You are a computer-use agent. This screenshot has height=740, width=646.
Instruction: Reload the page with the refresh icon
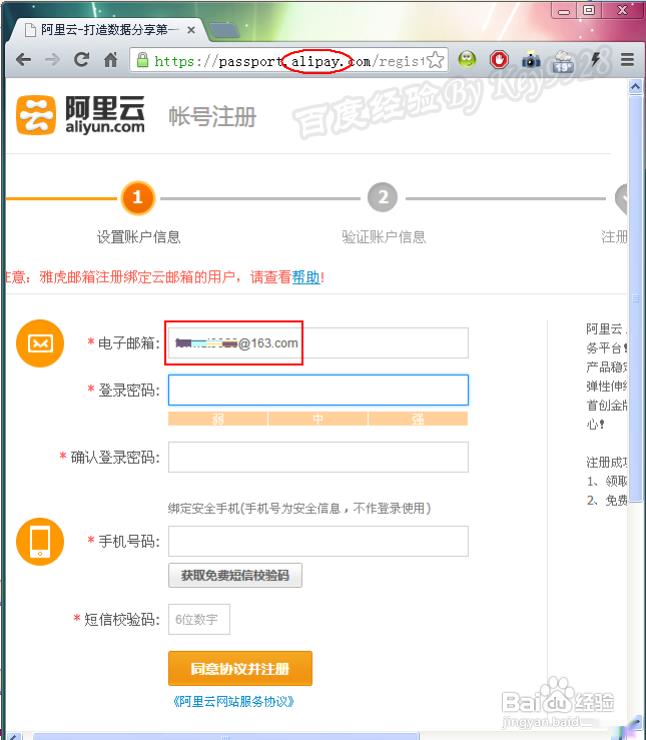[x=82, y=59]
